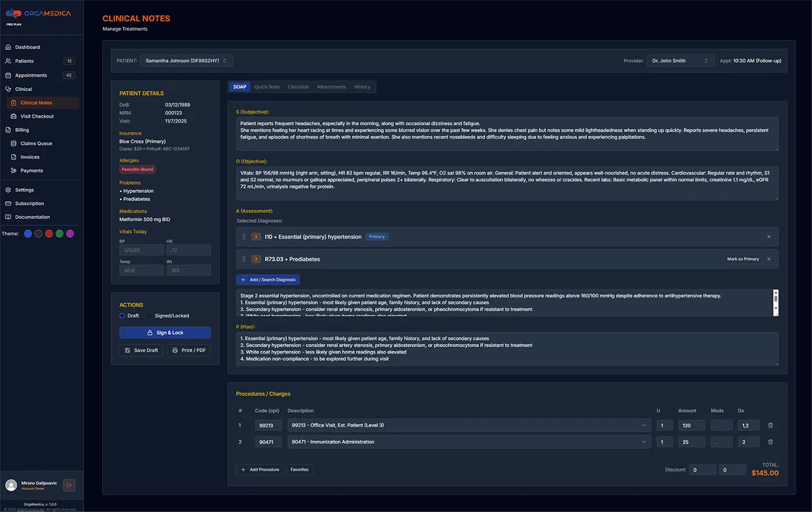This screenshot has height=512, width=812.
Task: Select the purple theme color swatch
Action: click(x=71, y=233)
